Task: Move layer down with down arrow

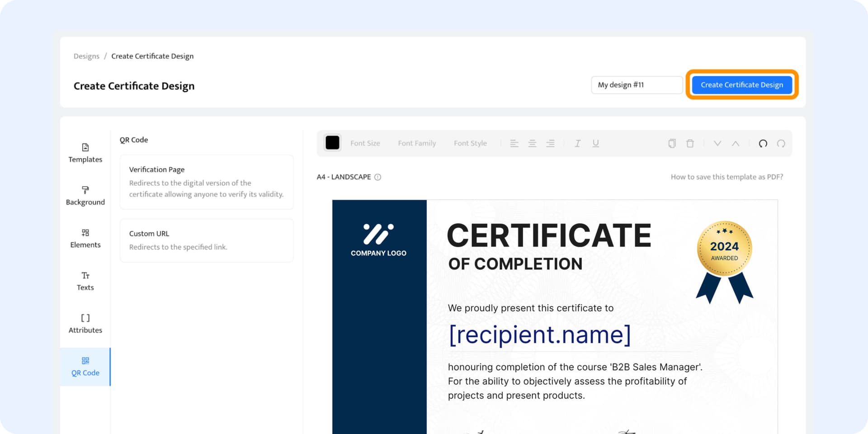Action: [717, 143]
